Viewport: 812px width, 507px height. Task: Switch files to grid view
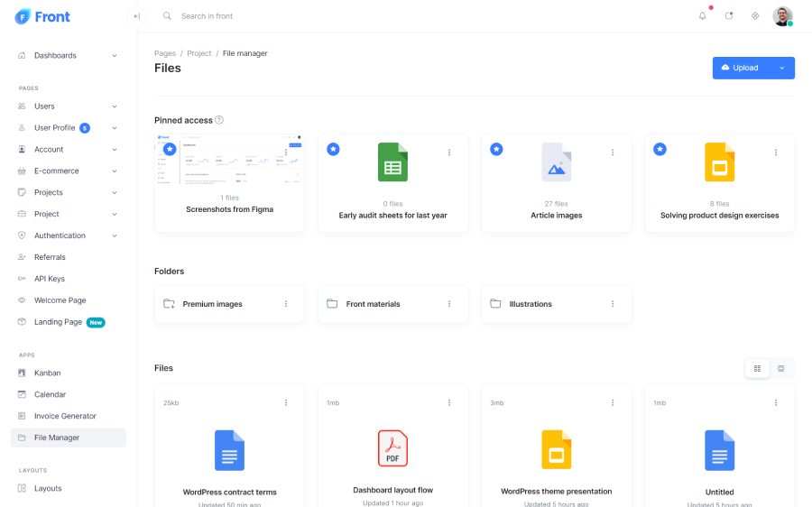[757, 368]
